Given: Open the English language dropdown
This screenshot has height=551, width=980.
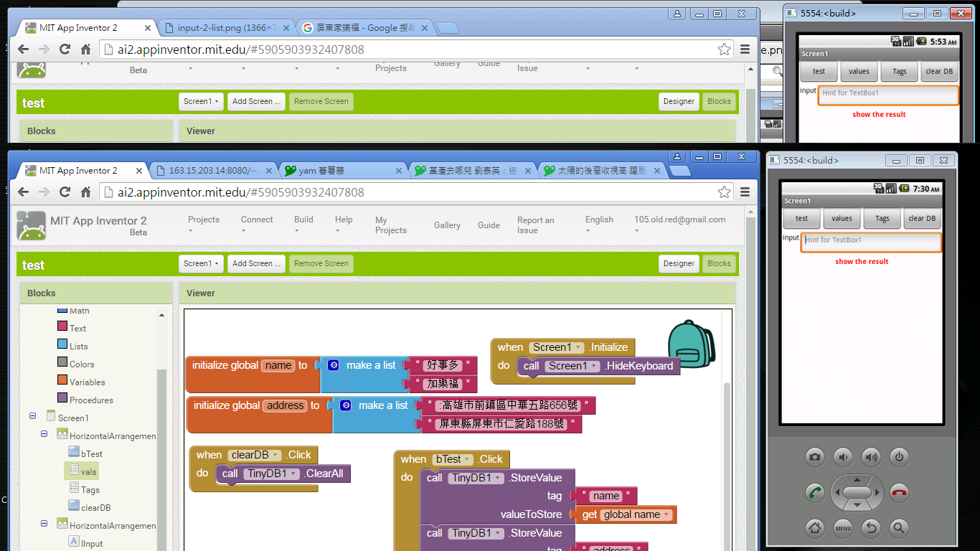Looking at the screenshot, I should pyautogui.click(x=599, y=225).
